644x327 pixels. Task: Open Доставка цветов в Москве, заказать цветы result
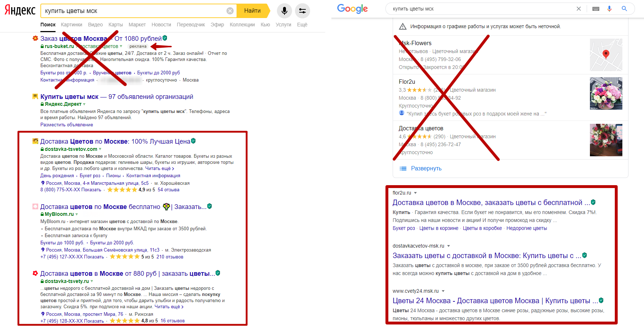[491, 202]
